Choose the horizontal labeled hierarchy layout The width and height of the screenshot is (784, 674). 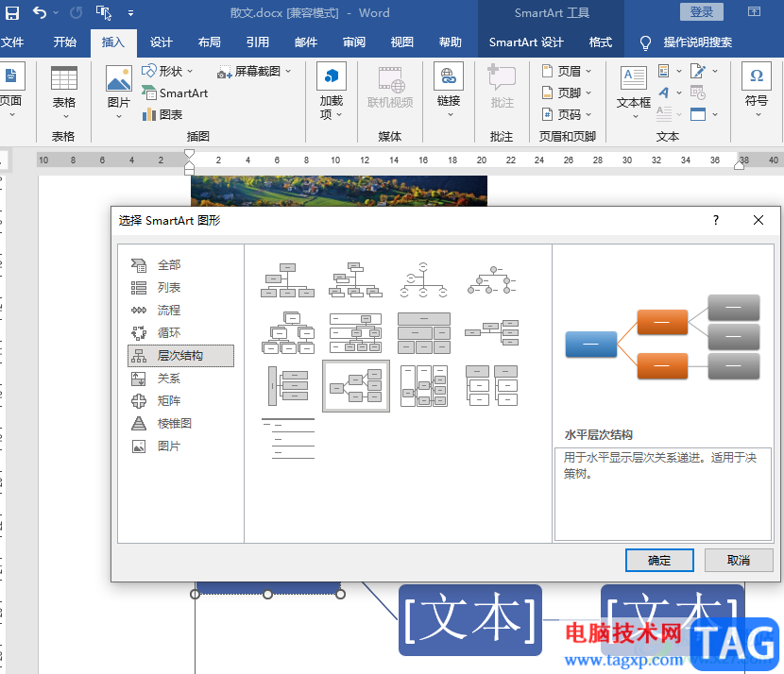coord(423,386)
